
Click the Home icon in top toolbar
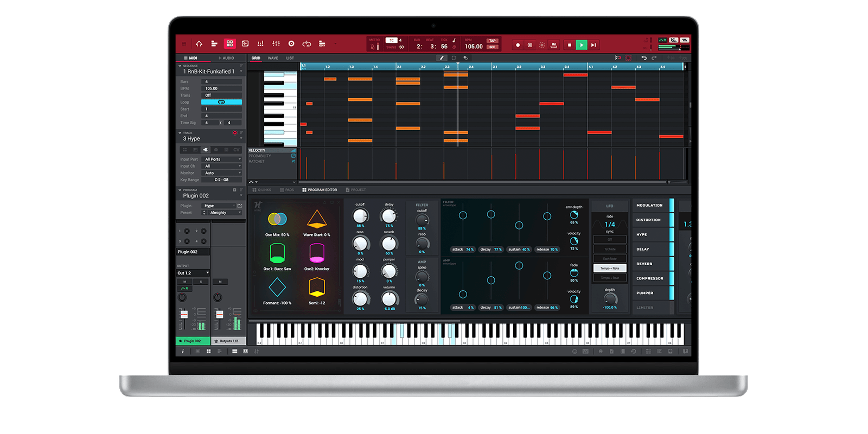tap(199, 43)
